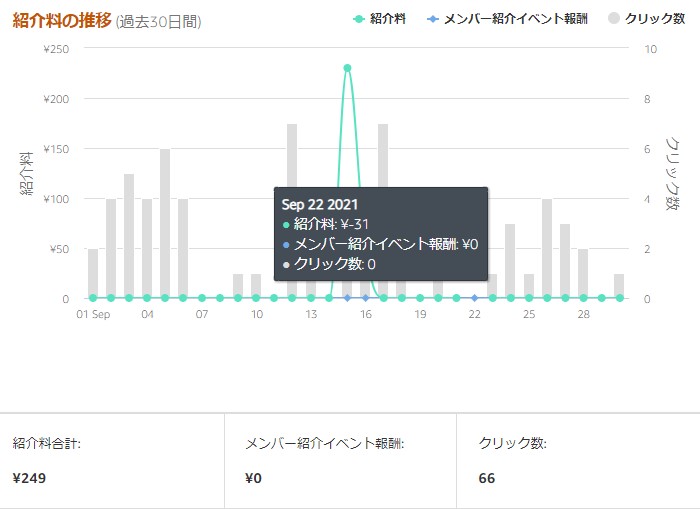The width and height of the screenshot is (700, 509).
Task: Toggle the 紹介料 series in the legend
Action: (379, 19)
